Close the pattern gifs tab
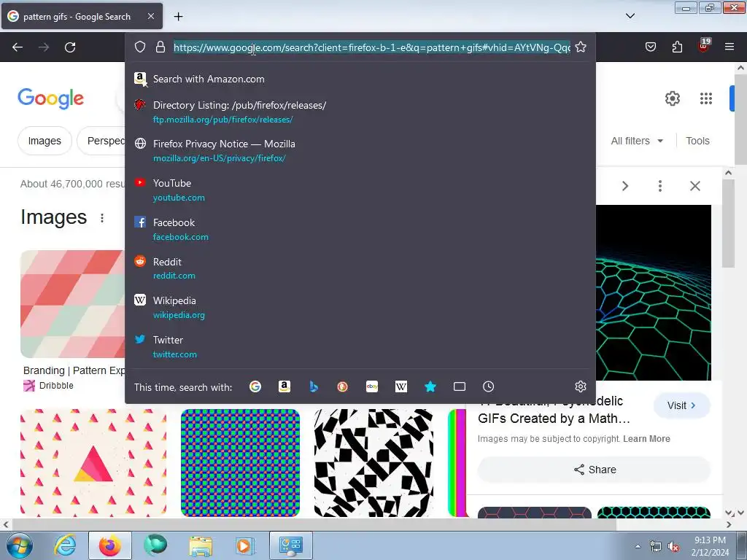The height and width of the screenshot is (560, 747). click(150, 16)
